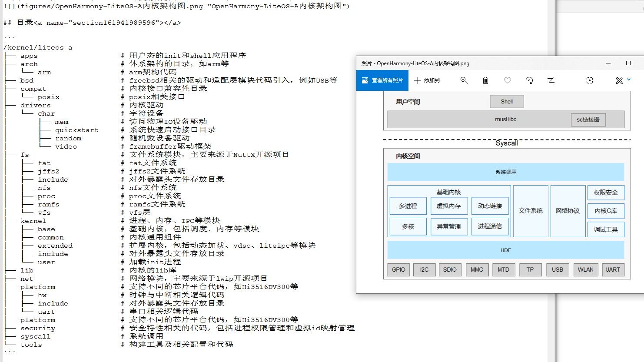
Task: Click the lib tree entry
Action: tap(27, 271)
